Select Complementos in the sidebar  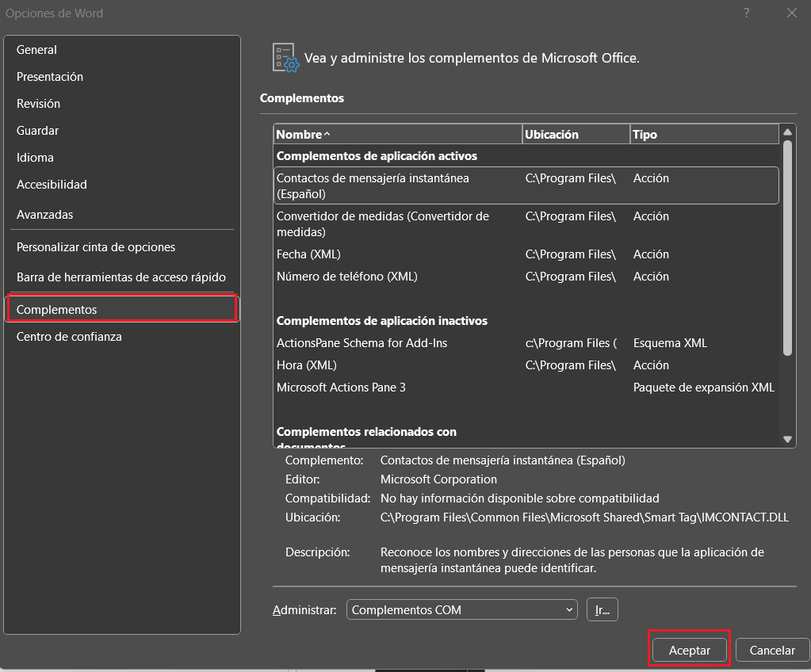click(x=121, y=309)
